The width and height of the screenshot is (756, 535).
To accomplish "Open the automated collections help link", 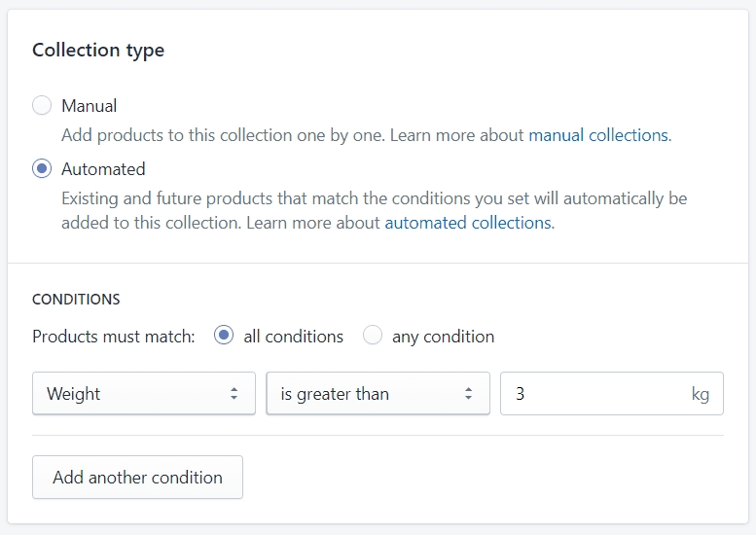I will pos(469,223).
